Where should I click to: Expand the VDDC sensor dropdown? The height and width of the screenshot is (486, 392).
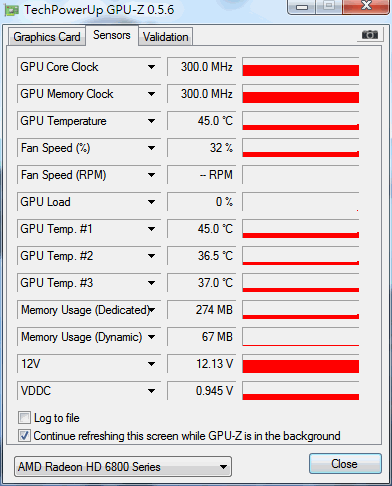151,391
